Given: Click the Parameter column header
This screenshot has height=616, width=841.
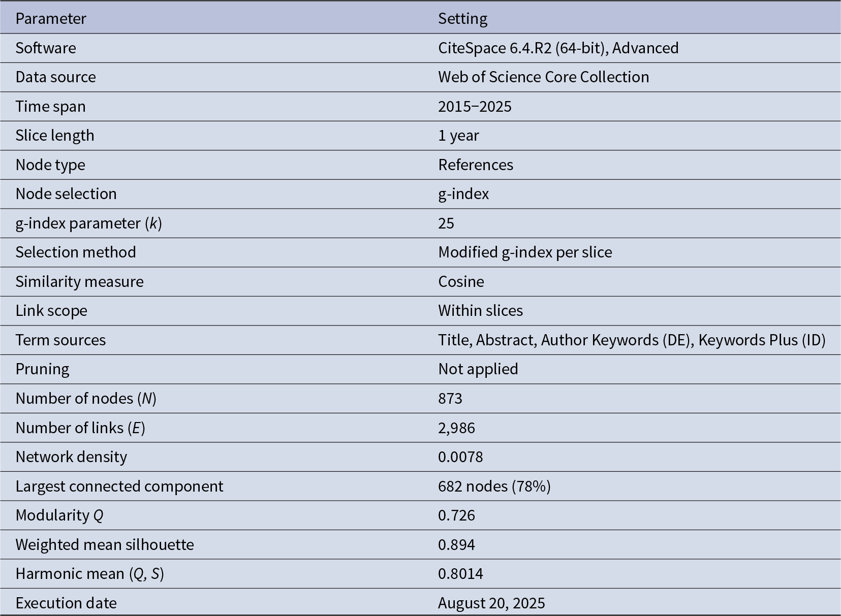Looking at the screenshot, I should pyautogui.click(x=51, y=19).
